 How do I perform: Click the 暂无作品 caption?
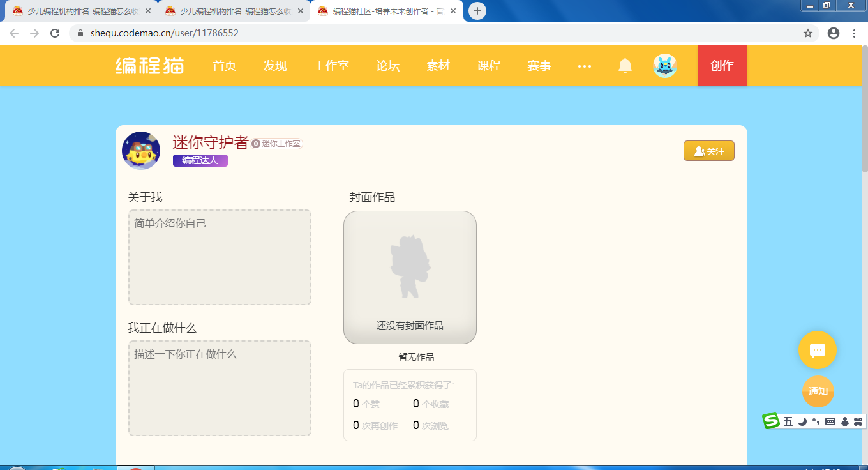[416, 357]
